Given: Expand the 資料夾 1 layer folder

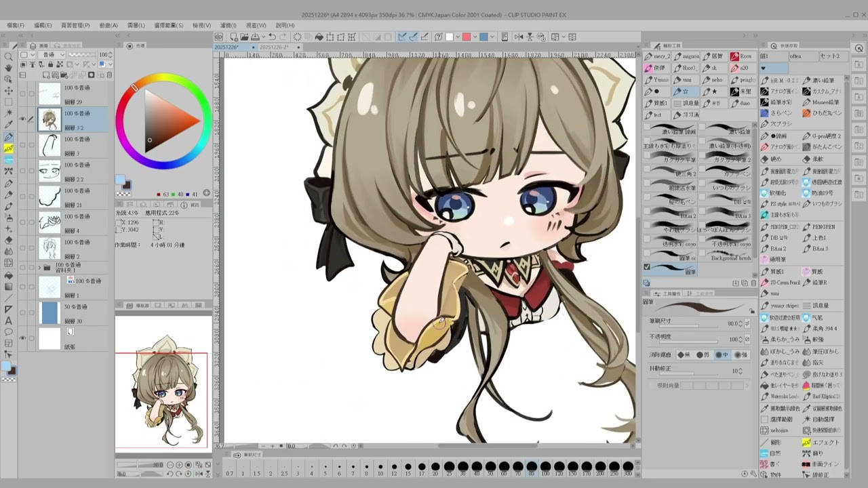Looking at the screenshot, I should click(x=39, y=268).
